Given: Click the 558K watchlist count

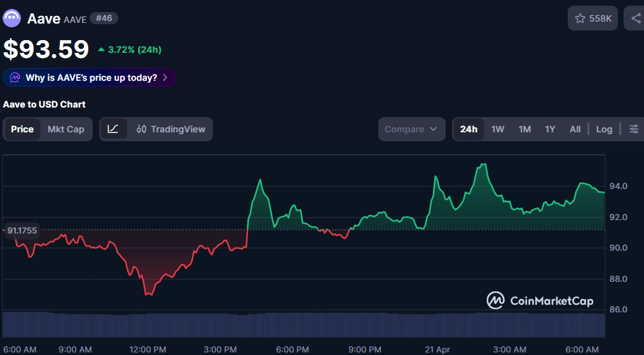Looking at the screenshot, I should 601,18.
